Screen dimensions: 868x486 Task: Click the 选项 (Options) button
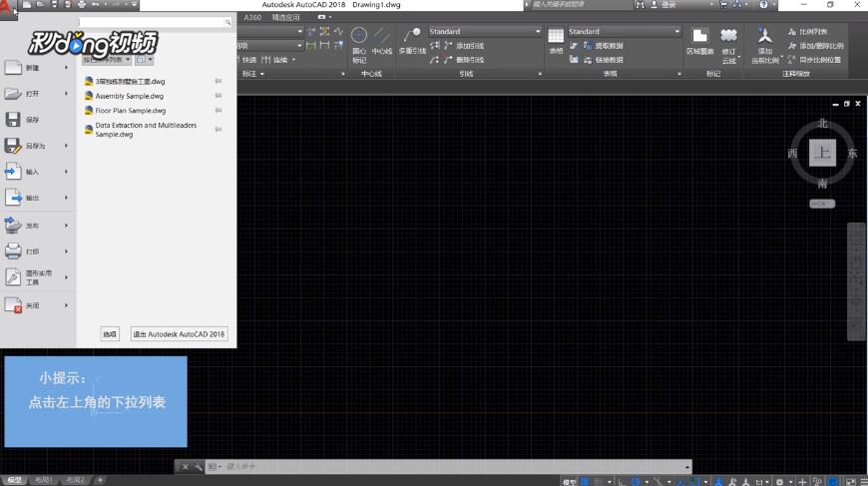[110, 334]
